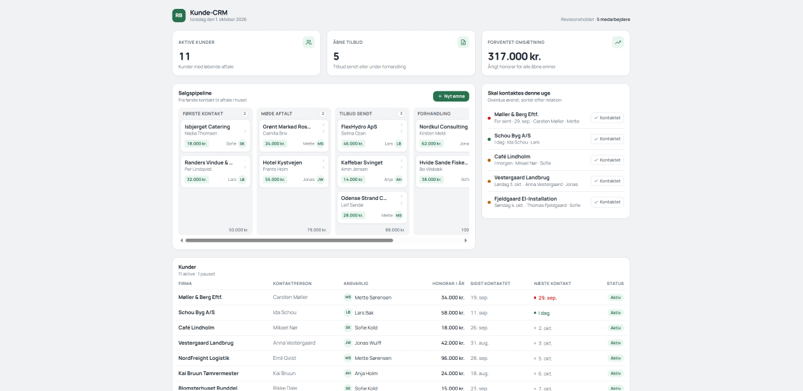Screen dimensions: 803x391
Task: Click the 5 medarbejdere header text
Action: pos(614,19)
